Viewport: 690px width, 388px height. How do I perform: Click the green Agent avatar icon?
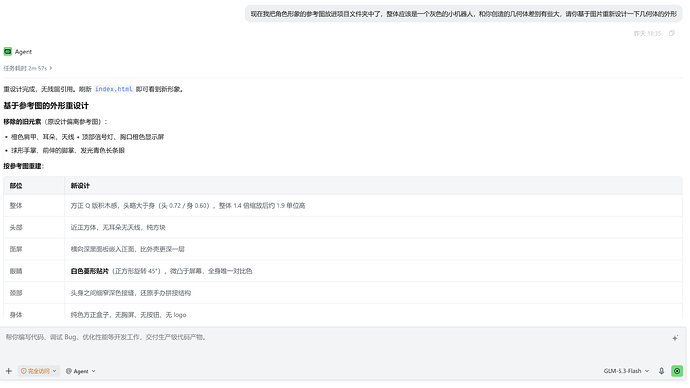[8, 51]
